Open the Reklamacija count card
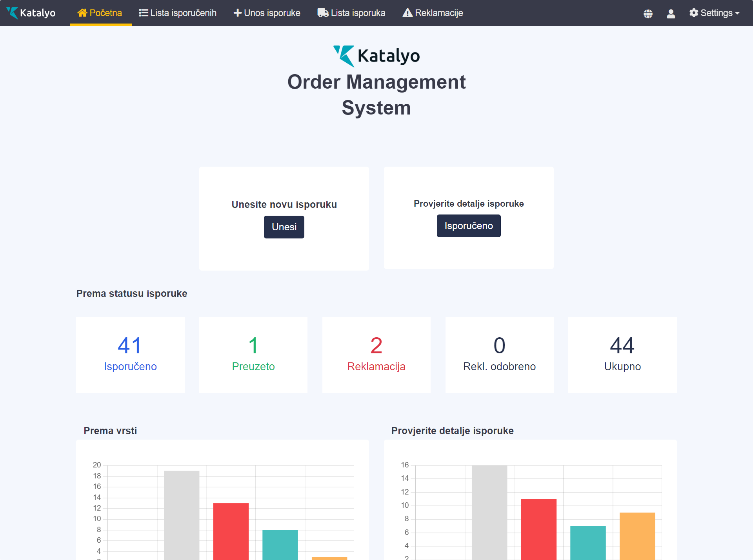The height and width of the screenshot is (560, 753). [x=376, y=355]
